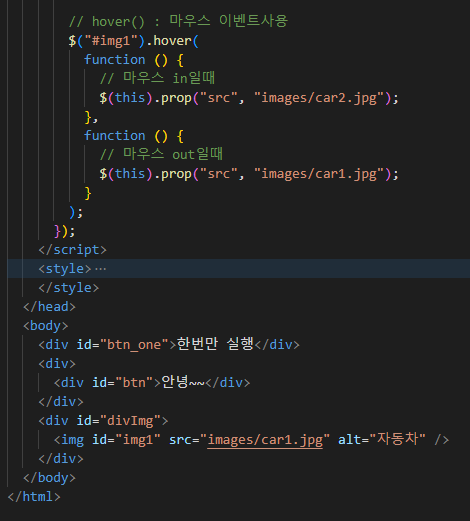This screenshot has height=521, width=470.
Task: Click the '마우스 out일때' comment
Action: [x=161, y=155]
